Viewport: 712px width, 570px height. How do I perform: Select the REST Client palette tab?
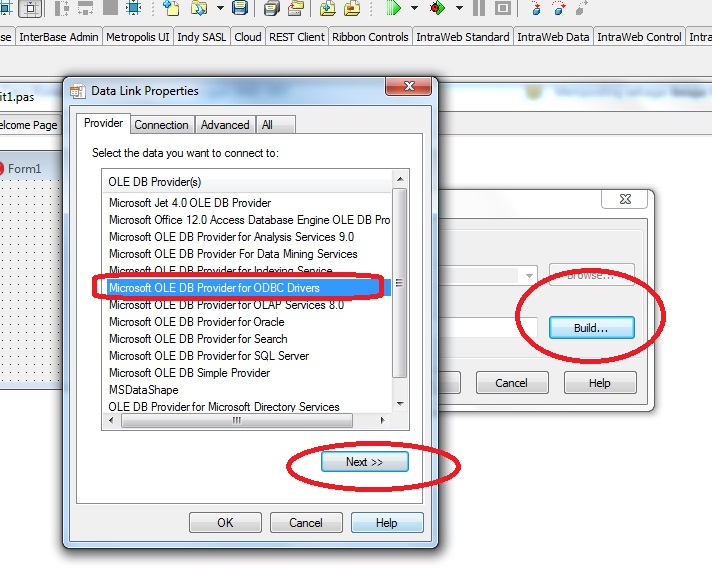pyautogui.click(x=297, y=37)
